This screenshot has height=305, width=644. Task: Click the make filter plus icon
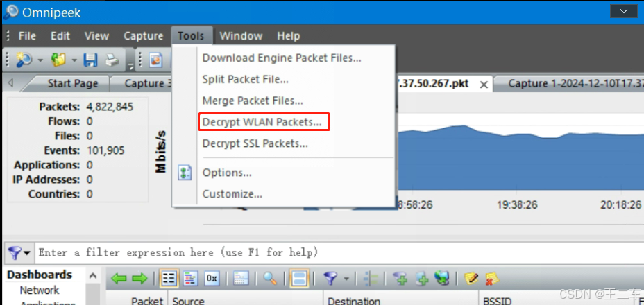400,279
